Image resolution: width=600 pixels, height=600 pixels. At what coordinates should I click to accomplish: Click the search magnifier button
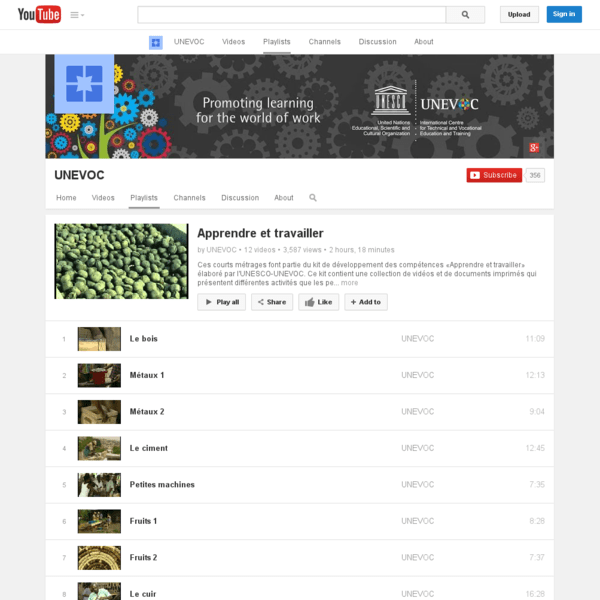tap(465, 15)
